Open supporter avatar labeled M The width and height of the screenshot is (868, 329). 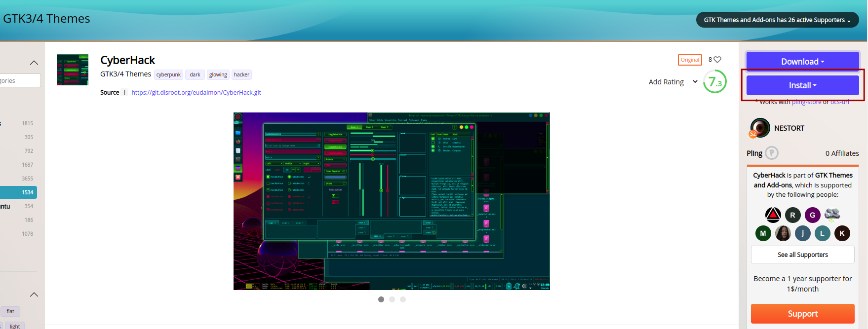click(763, 233)
